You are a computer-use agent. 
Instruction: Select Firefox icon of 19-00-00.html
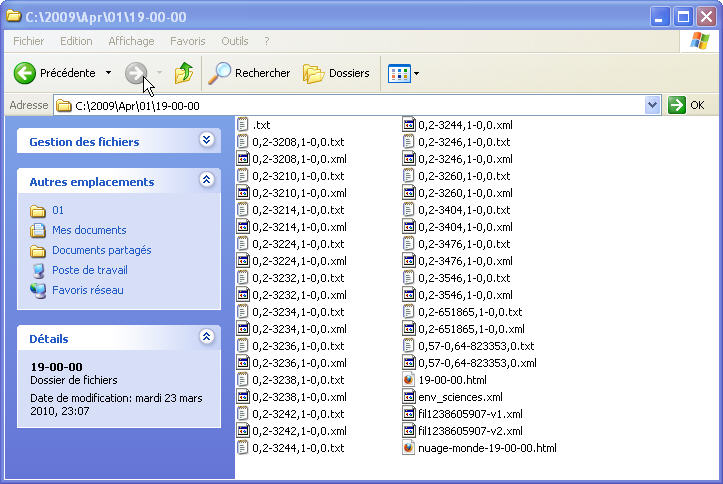(x=409, y=380)
